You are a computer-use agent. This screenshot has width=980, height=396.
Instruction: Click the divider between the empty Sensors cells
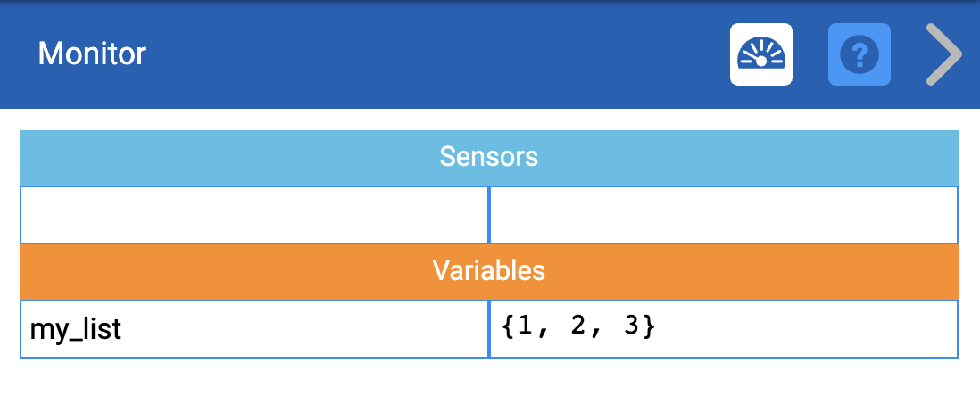pyautogui.click(x=489, y=215)
